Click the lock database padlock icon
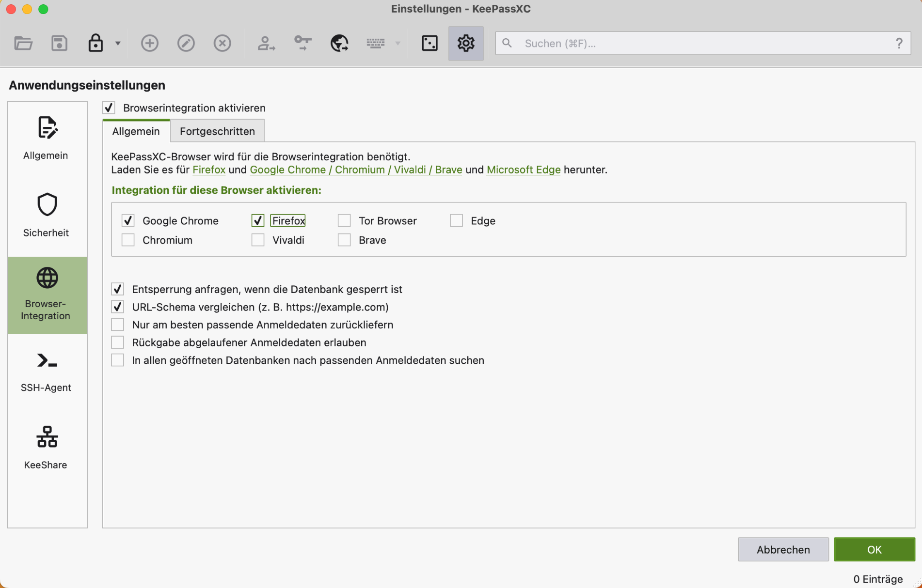 (x=95, y=43)
